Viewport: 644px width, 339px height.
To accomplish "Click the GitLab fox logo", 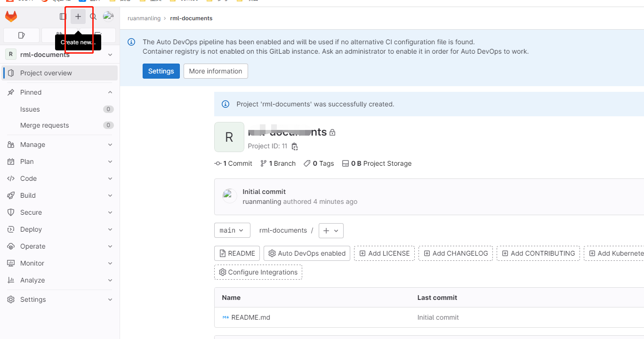I will click(11, 16).
